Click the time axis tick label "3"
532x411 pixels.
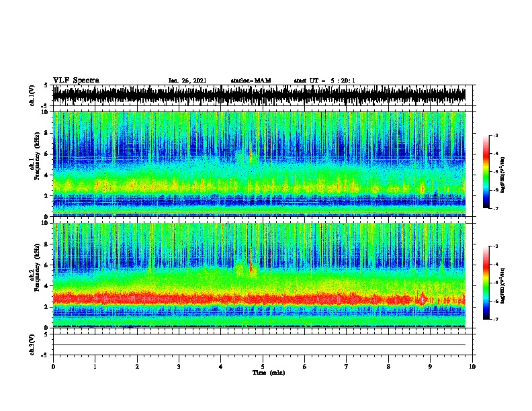pyautogui.click(x=179, y=367)
